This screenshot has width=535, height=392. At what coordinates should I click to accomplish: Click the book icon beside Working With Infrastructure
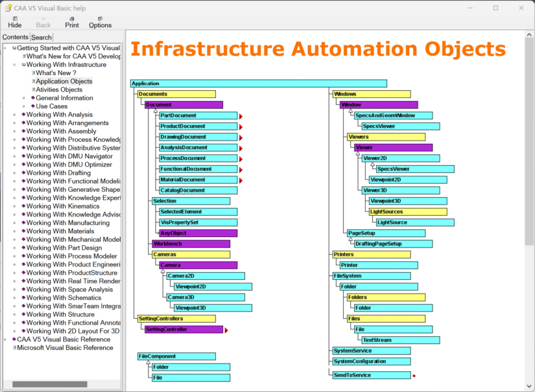[x=23, y=65]
